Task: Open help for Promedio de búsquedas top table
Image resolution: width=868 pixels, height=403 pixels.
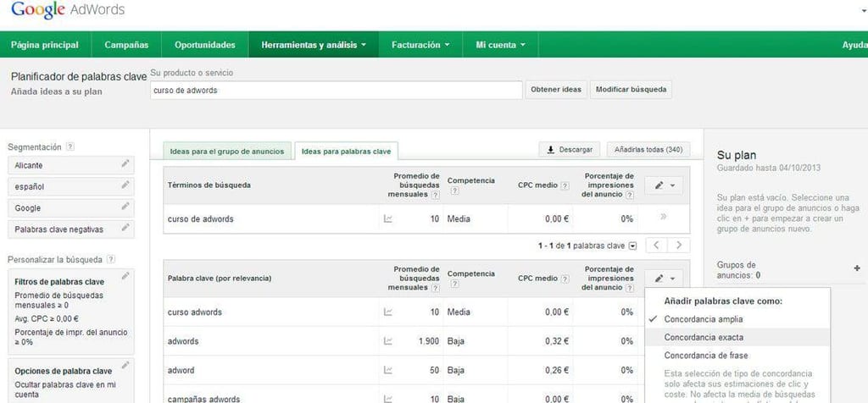Action: 436,195
